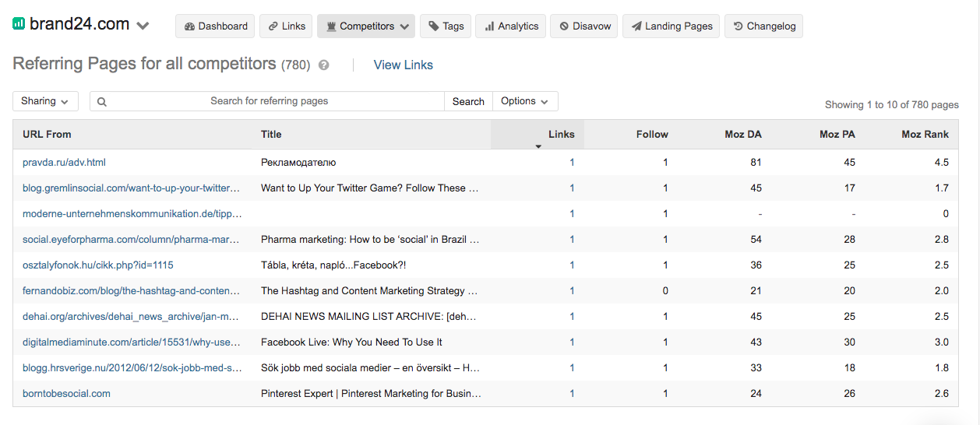Sort by the URL From column
Viewport: 980px width, 425px height.
click(x=47, y=134)
